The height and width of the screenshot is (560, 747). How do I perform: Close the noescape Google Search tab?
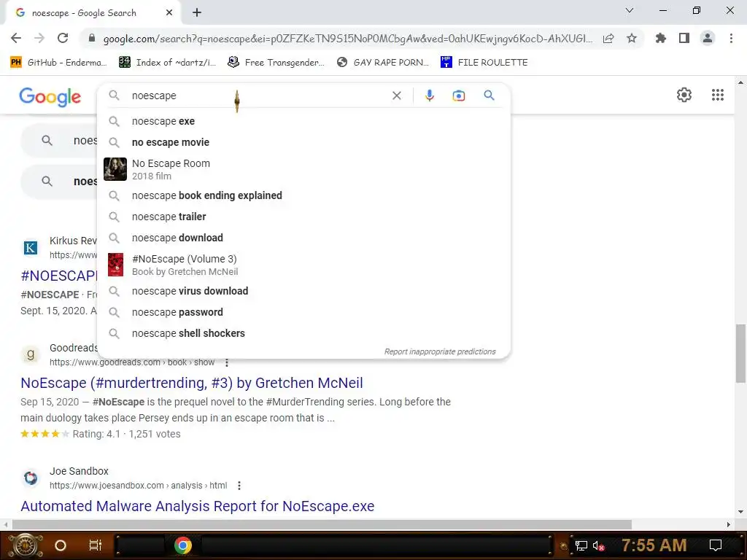click(x=169, y=13)
